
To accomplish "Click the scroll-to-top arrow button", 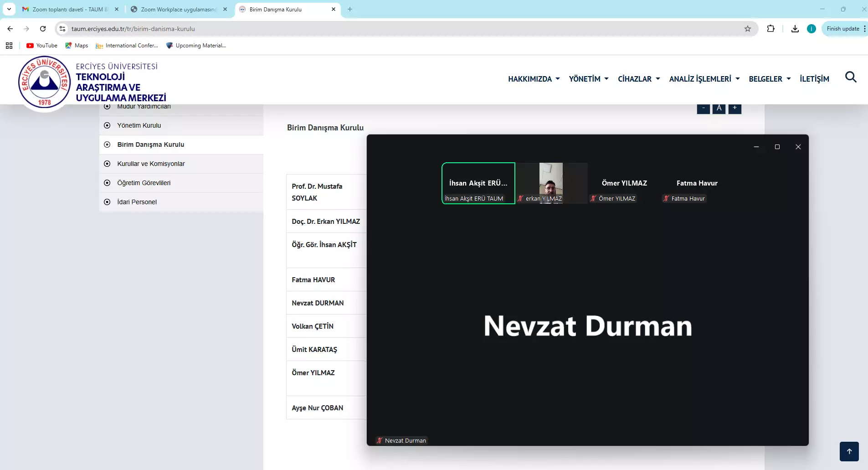I will pyautogui.click(x=849, y=451).
